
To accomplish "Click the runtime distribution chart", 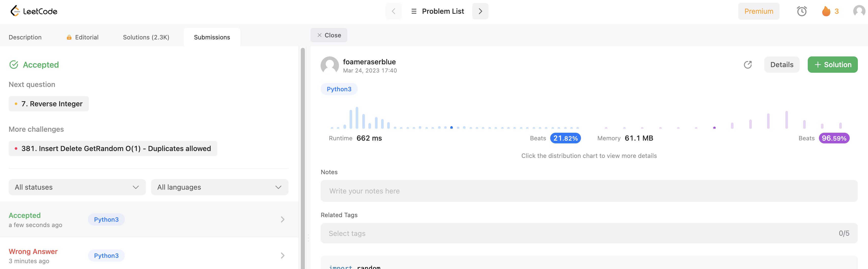I will 455,118.
